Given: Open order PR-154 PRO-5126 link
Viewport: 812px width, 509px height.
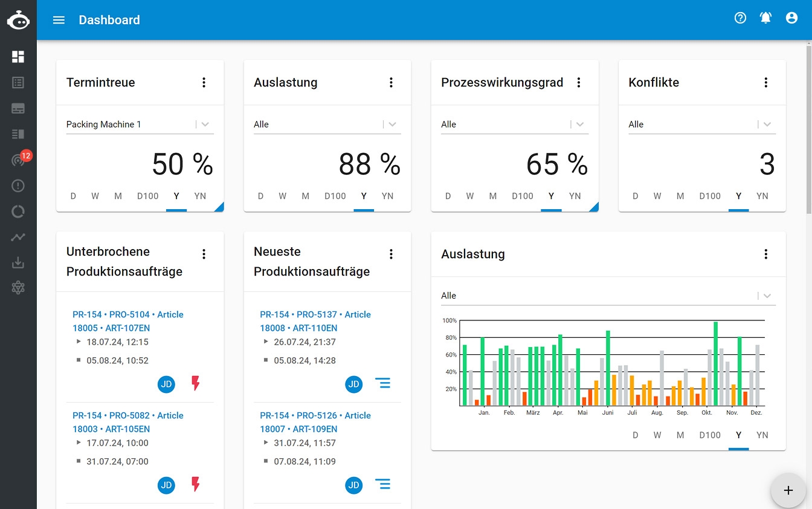Looking at the screenshot, I should coord(315,422).
